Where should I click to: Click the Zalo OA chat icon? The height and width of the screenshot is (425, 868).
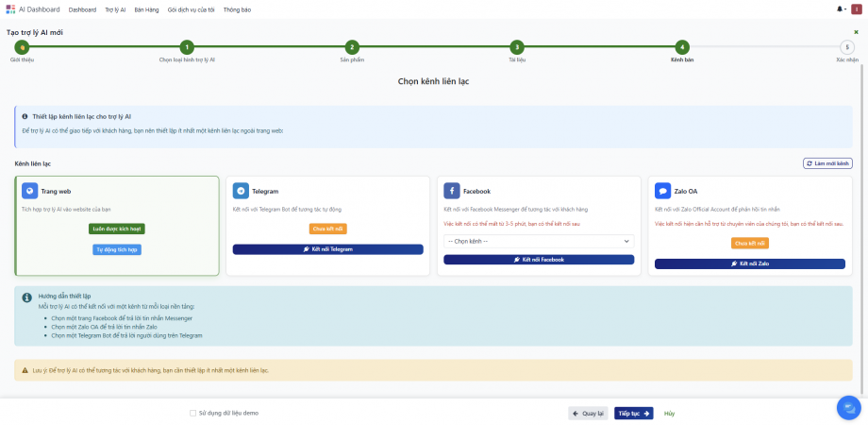click(x=662, y=191)
